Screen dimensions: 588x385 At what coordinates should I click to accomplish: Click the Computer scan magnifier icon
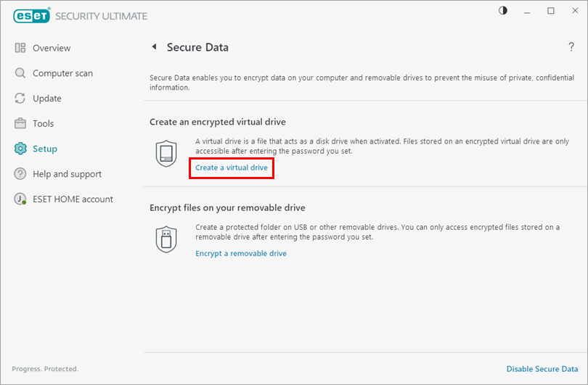pos(20,73)
